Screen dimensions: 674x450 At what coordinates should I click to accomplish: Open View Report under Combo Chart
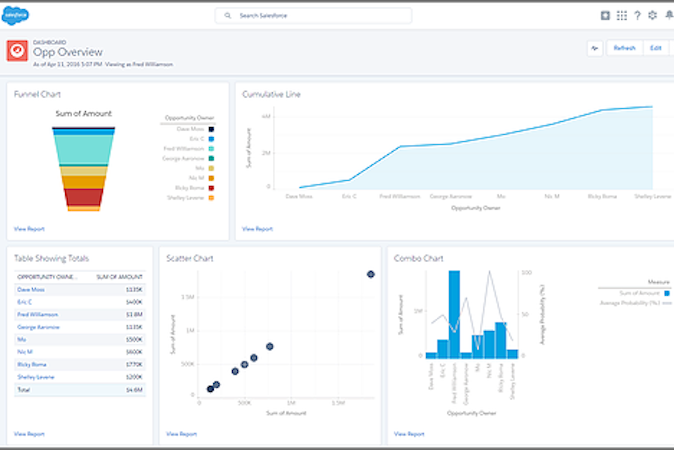(x=409, y=434)
